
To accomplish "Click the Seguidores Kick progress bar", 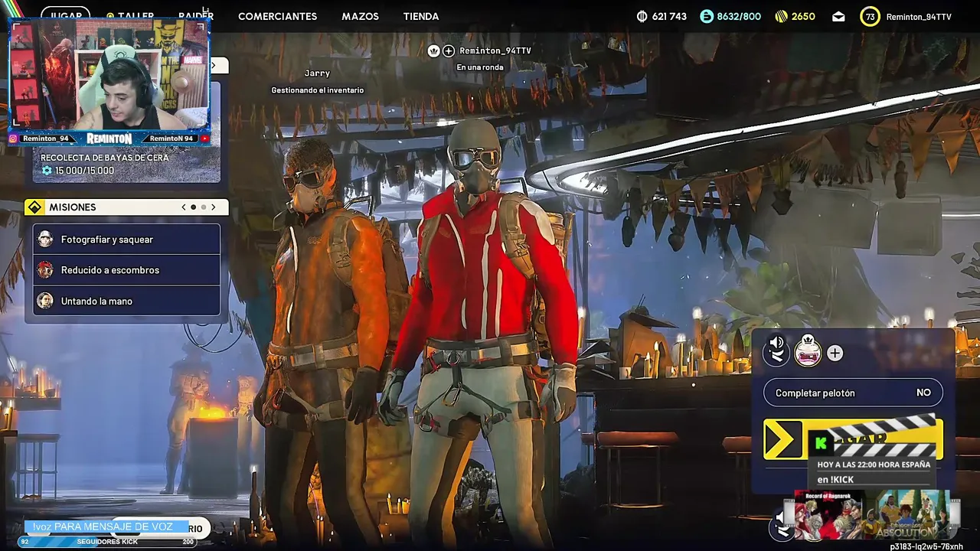I will 107,542.
